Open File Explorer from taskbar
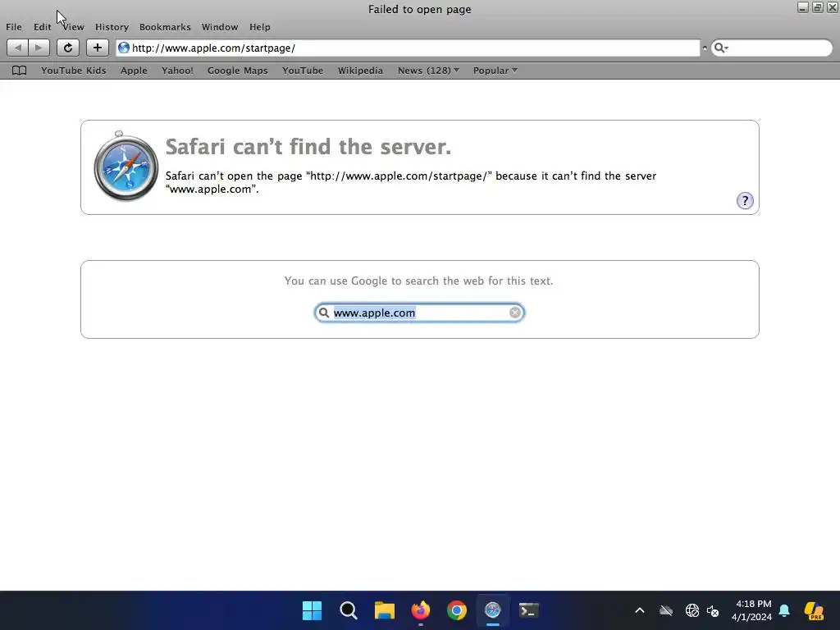The image size is (840, 630). pos(384,610)
